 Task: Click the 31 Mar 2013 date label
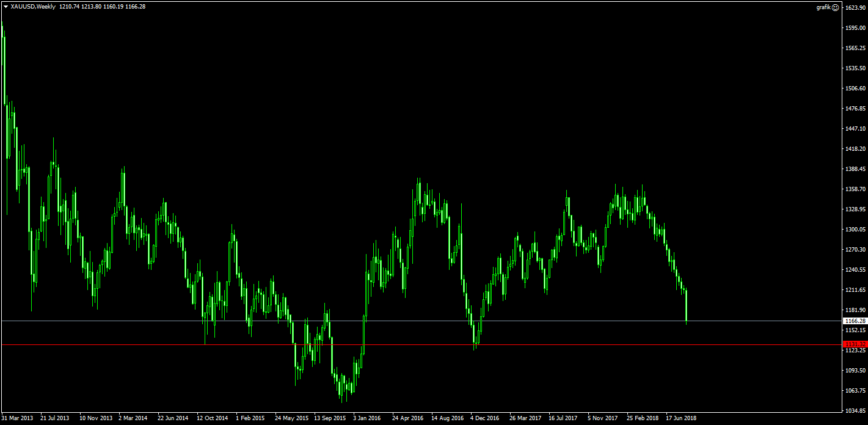[18, 419]
